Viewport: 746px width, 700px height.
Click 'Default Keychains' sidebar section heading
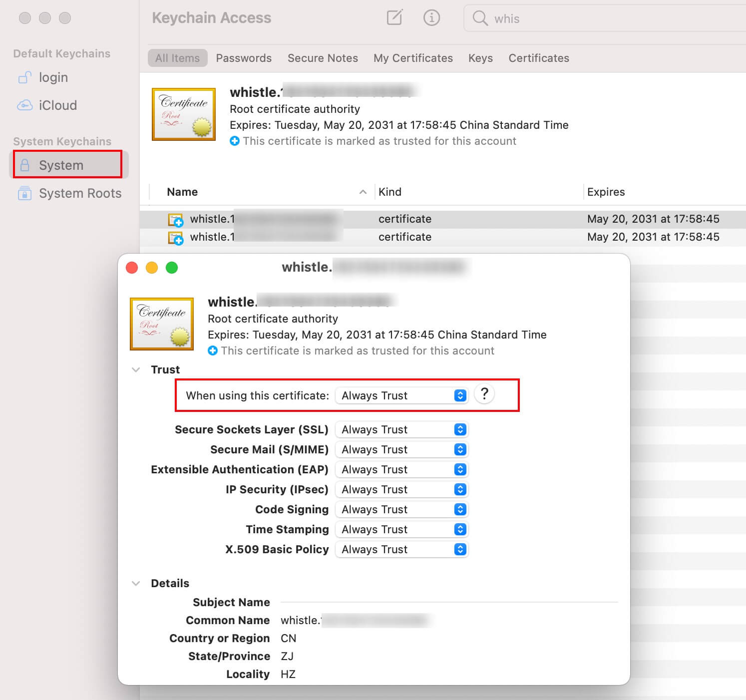click(62, 53)
